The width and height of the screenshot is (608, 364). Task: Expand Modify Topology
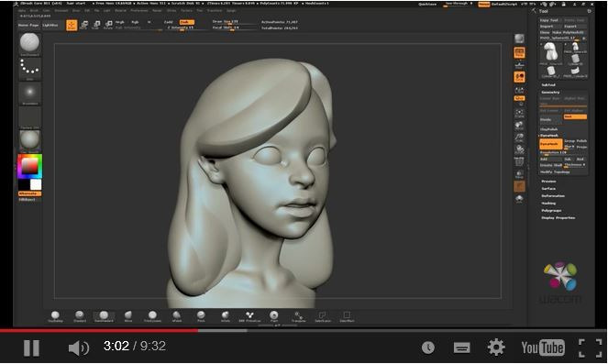pyautogui.click(x=555, y=171)
